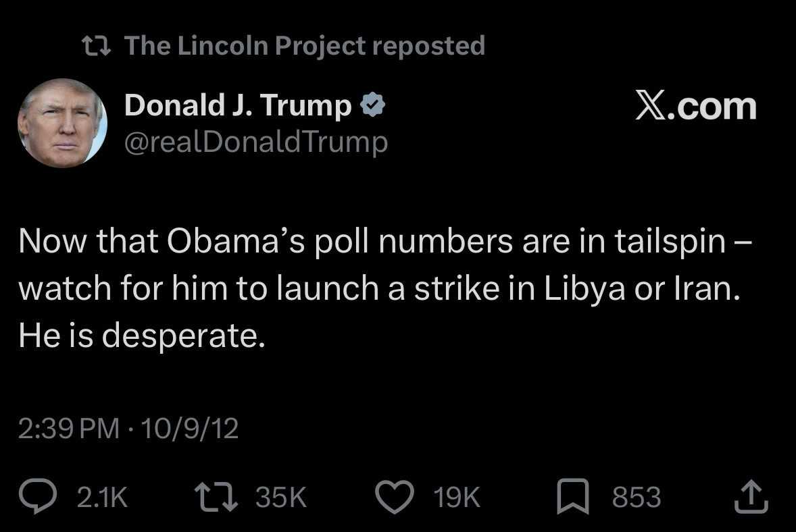The height and width of the screenshot is (532, 796).
Task: Click the 2:39 PM timestamp
Action: point(68,429)
